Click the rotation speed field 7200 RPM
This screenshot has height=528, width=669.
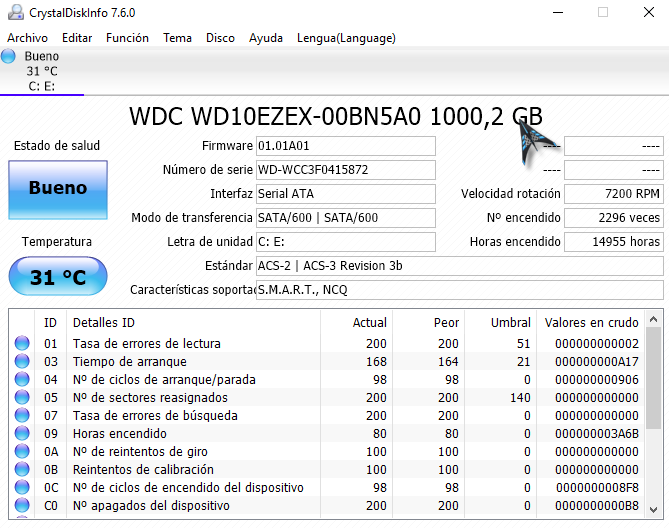[x=614, y=194]
